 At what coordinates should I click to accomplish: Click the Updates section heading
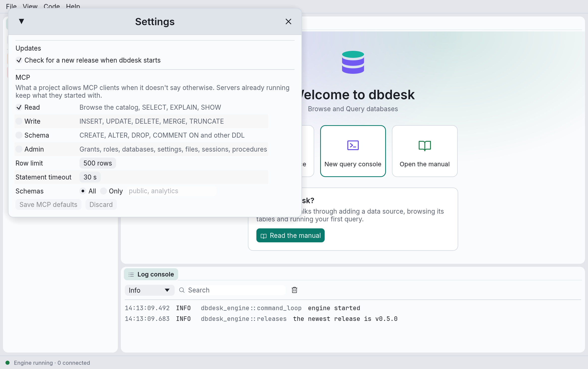(x=28, y=48)
